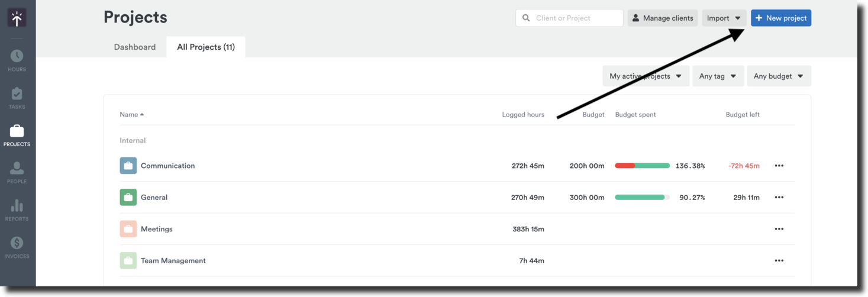Open the Tasks sidebar icon
The width and height of the screenshot is (868, 297).
17,98
